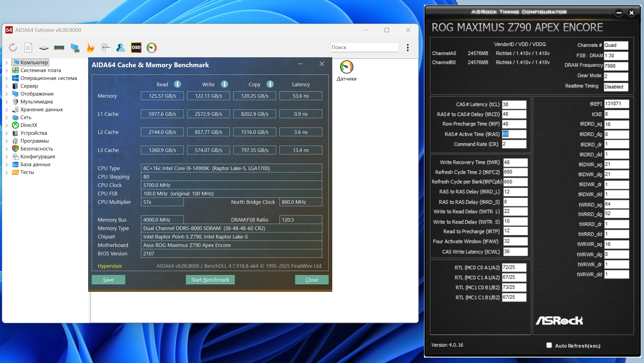
Task: Expand the Устройства tree node
Action: pyautogui.click(x=7, y=133)
